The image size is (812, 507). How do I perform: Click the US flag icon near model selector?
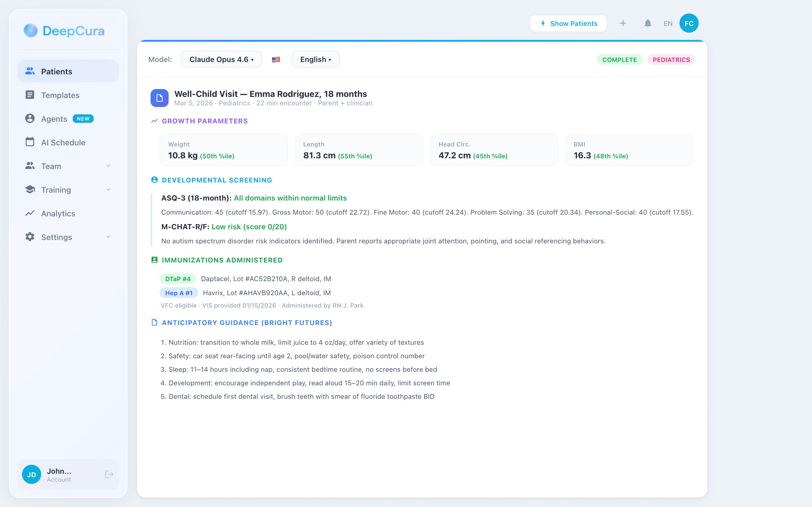click(276, 59)
